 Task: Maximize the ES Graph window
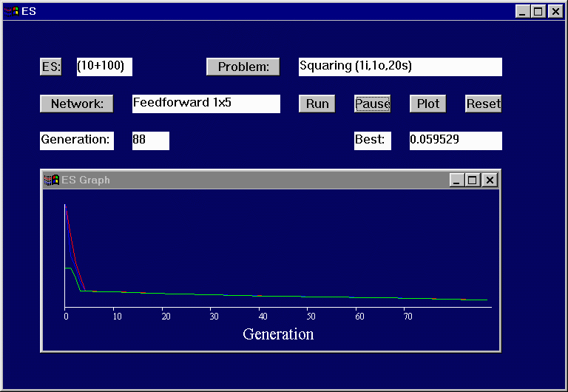point(473,180)
